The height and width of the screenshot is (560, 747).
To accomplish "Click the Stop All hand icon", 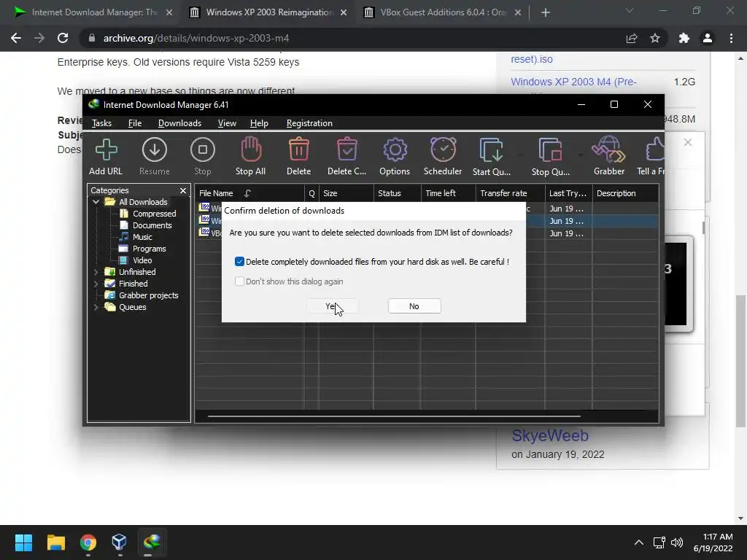I will point(251,149).
